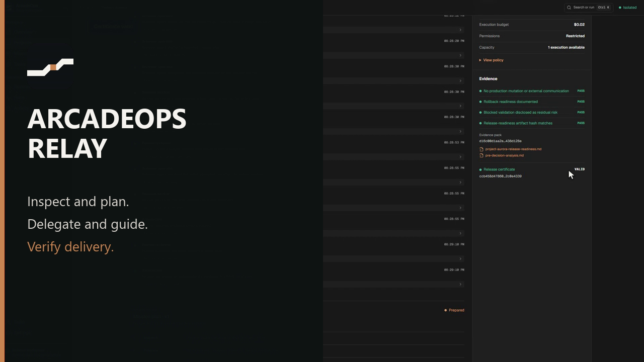Click the certificate hash ccb458d47860…2c0e4339
Viewport: 644px width, 362px height.
point(500,176)
